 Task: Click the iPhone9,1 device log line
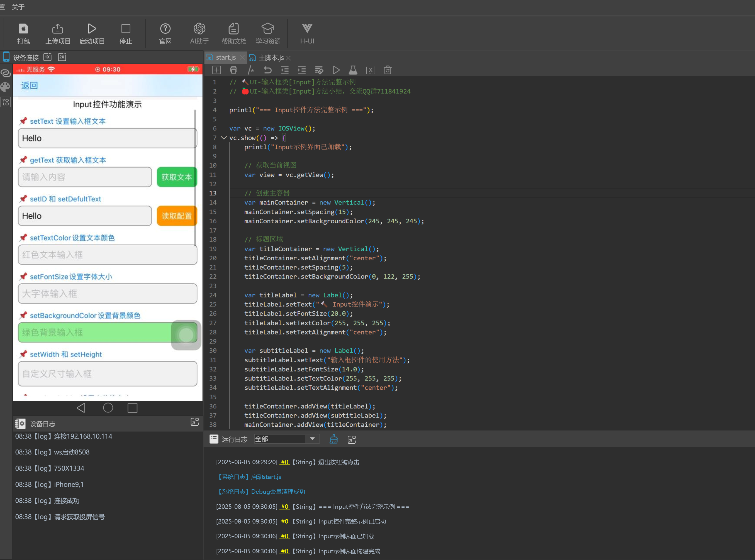click(x=50, y=485)
